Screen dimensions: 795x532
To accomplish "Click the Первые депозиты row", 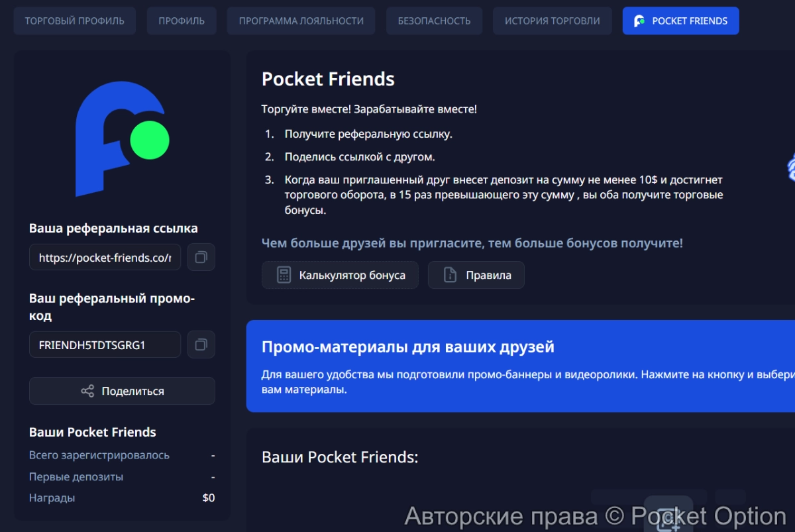I will (122, 476).
